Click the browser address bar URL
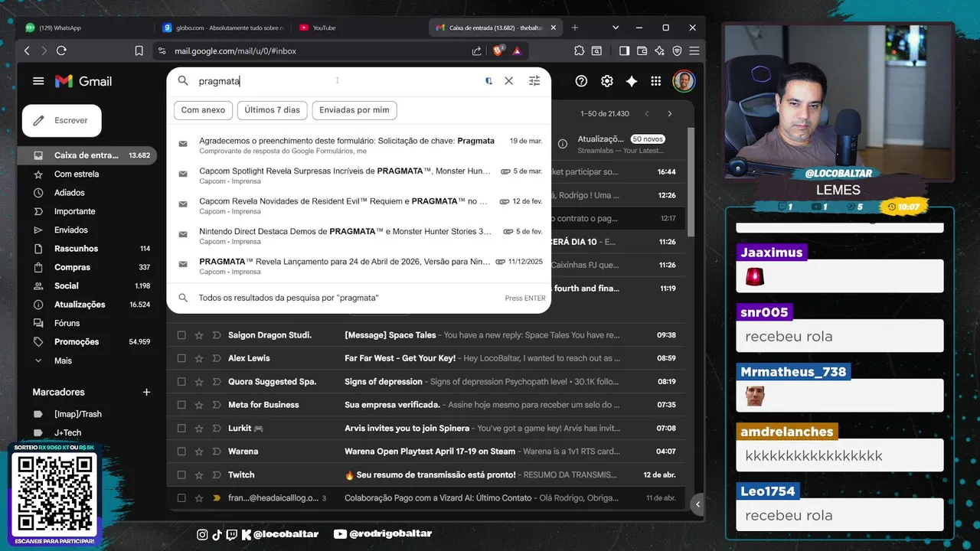 pyautogui.click(x=235, y=51)
